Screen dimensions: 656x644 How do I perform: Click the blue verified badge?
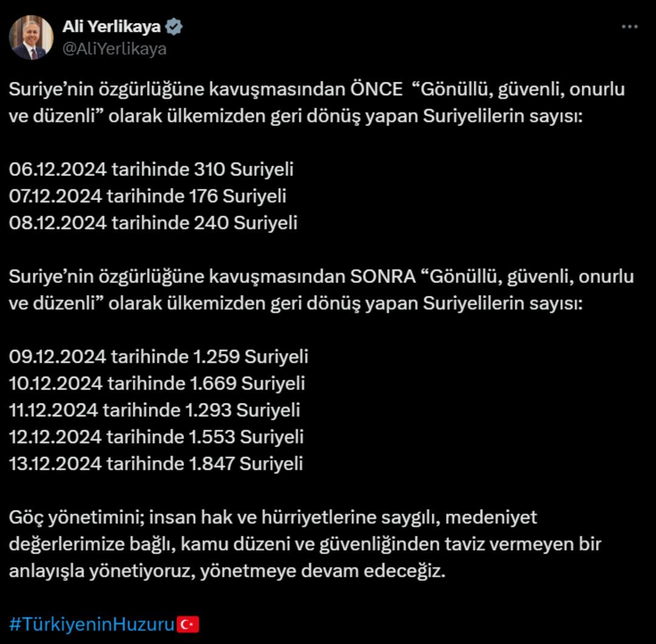(175, 27)
